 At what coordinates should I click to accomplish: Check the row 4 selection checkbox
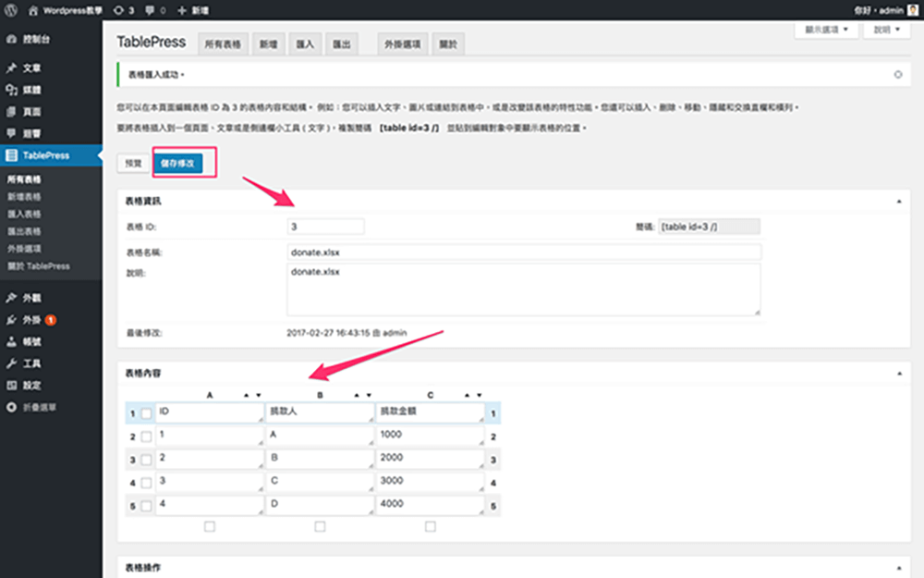pyautogui.click(x=146, y=483)
